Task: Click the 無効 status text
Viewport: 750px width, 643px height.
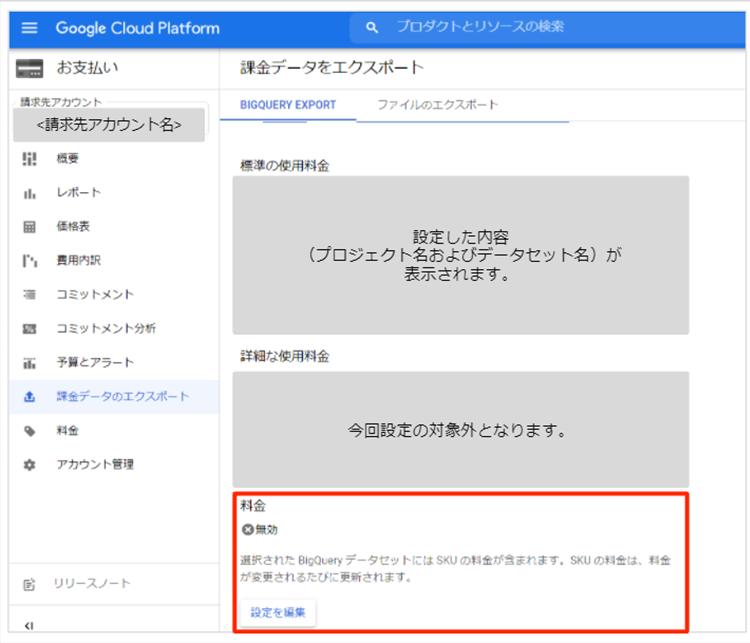Action: click(x=266, y=530)
